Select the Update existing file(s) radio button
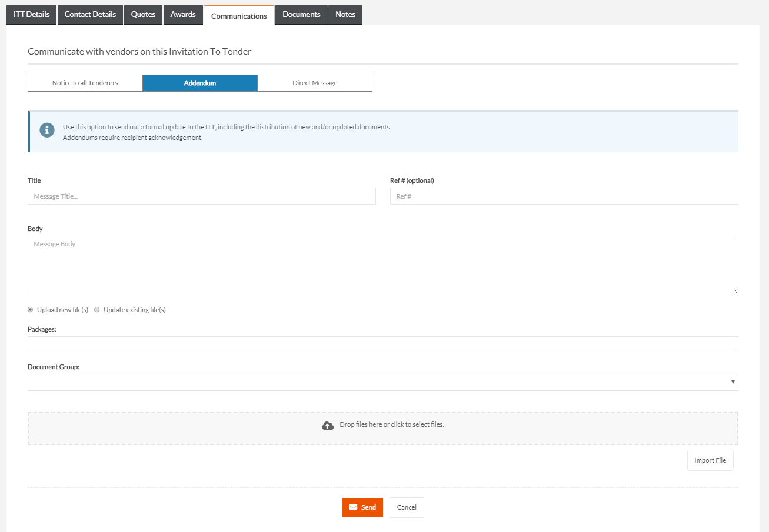 (97, 310)
